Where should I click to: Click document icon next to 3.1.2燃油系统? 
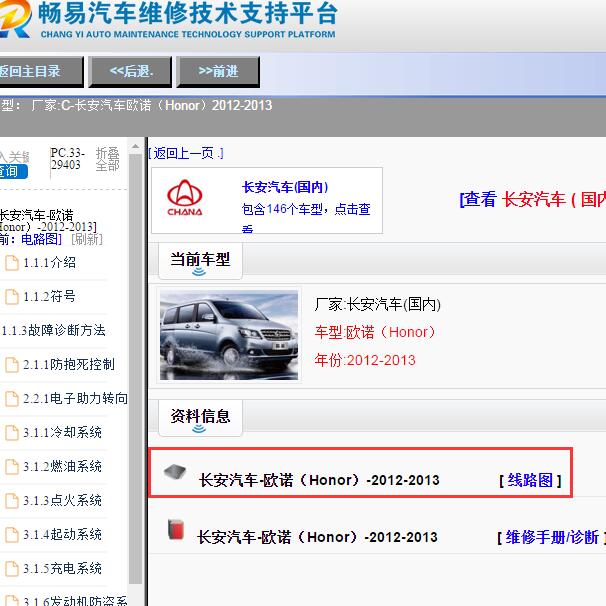point(12,466)
